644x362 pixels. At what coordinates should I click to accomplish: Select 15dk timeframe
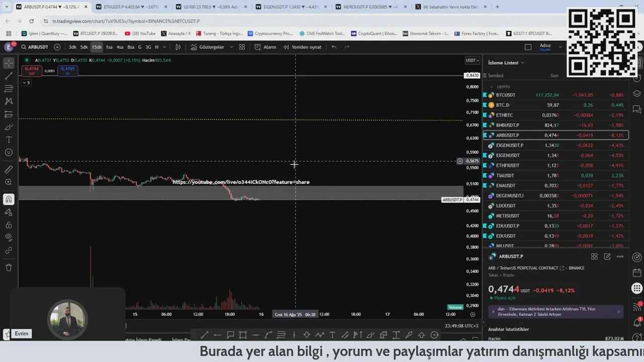pyautogui.click(x=97, y=47)
